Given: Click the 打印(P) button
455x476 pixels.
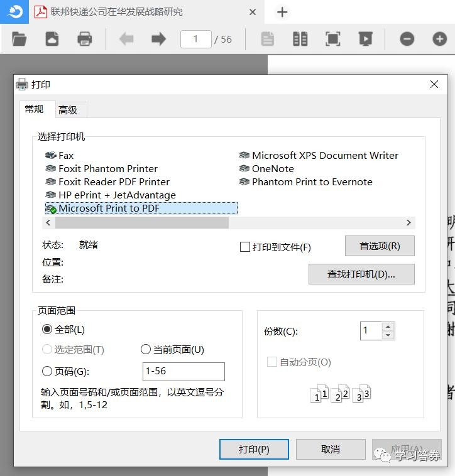Looking at the screenshot, I should 254,449.
